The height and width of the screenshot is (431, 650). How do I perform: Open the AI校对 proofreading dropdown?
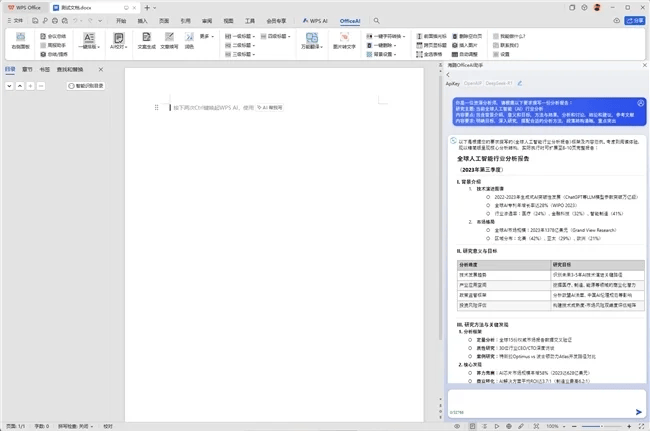pyautogui.click(x=119, y=41)
